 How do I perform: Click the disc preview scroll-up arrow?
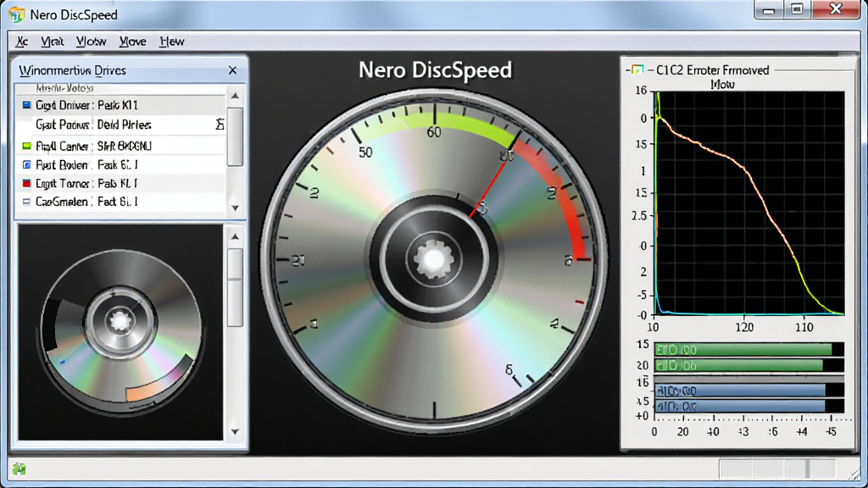236,237
